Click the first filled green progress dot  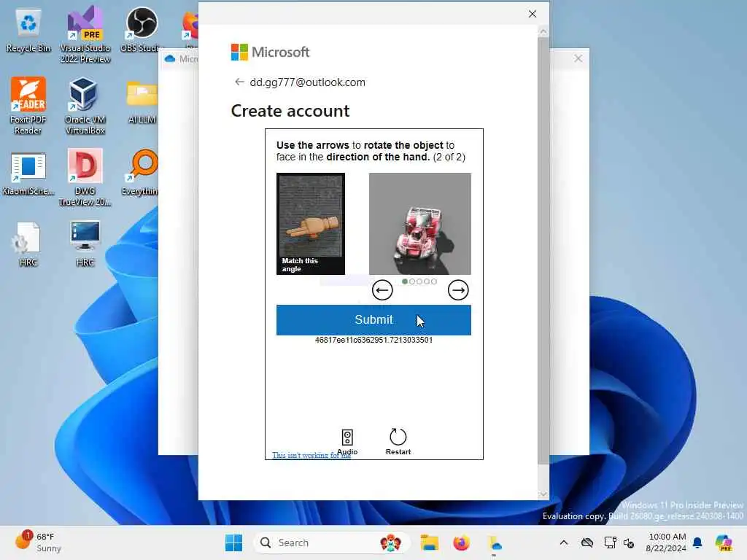[x=405, y=281]
